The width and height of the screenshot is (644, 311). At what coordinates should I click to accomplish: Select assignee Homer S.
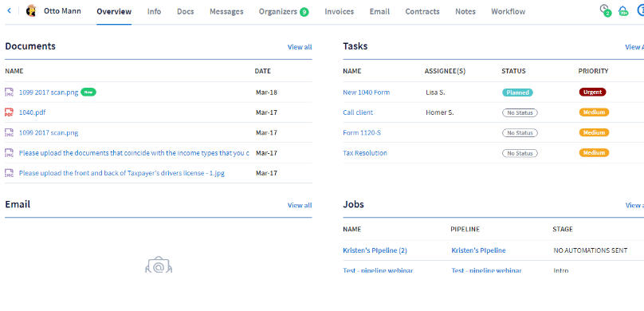440,112
